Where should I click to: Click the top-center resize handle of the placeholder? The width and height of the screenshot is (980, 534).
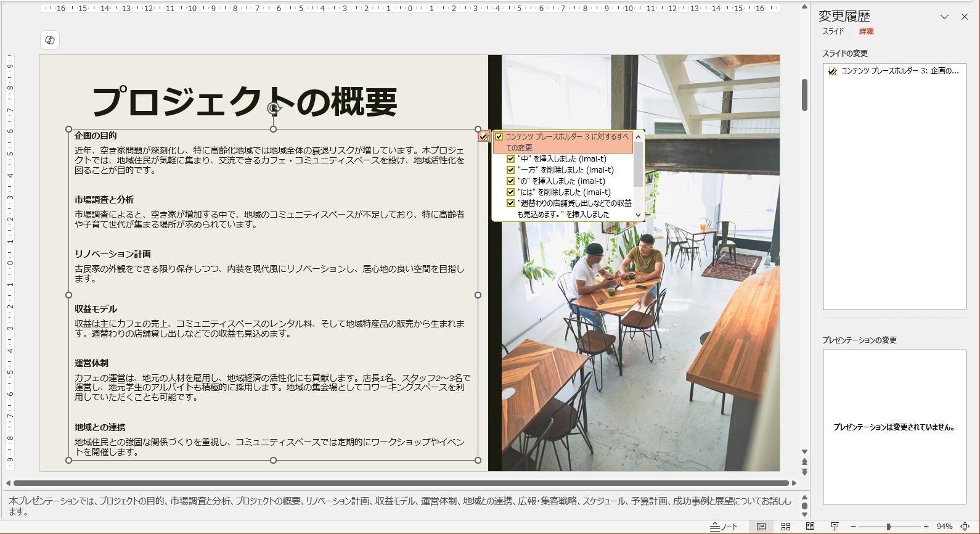click(273, 129)
